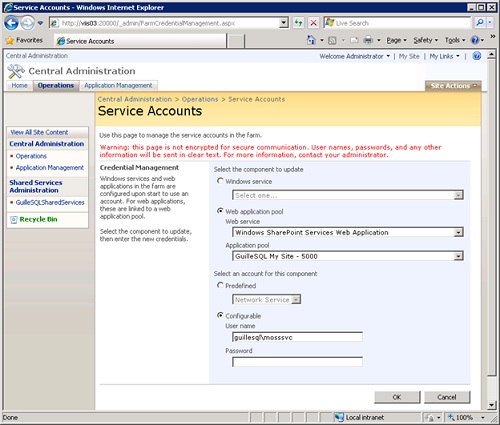500x425 pixels.
Task: Click Application Management sidebar link
Action: tap(50, 168)
